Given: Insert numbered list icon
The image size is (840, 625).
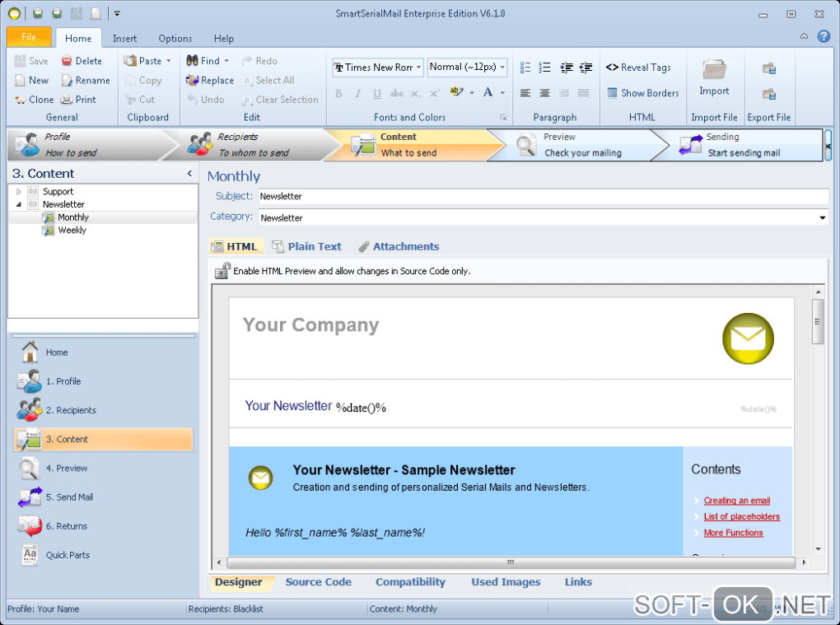Looking at the screenshot, I should tap(545, 68).
